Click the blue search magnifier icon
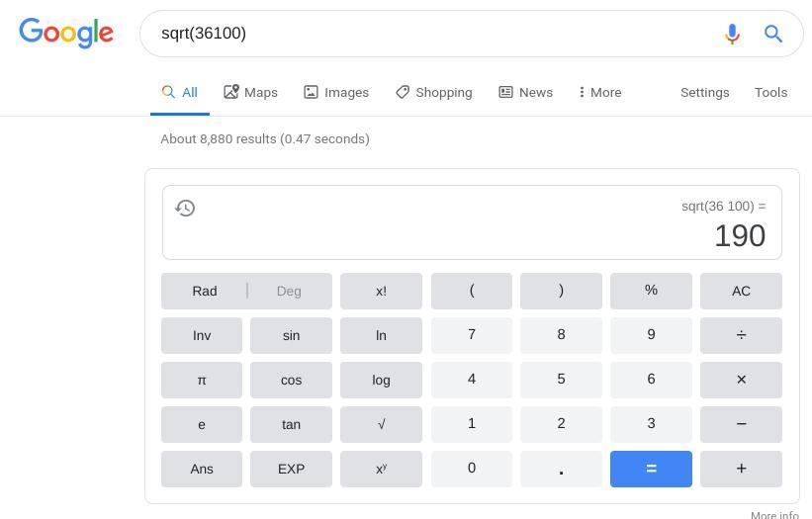The width and height of the screenshot is (812, 519). 773,34
